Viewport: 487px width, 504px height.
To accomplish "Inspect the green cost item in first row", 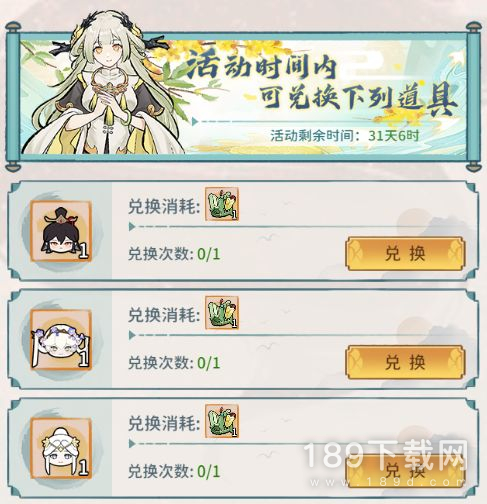I will [222, 204].
